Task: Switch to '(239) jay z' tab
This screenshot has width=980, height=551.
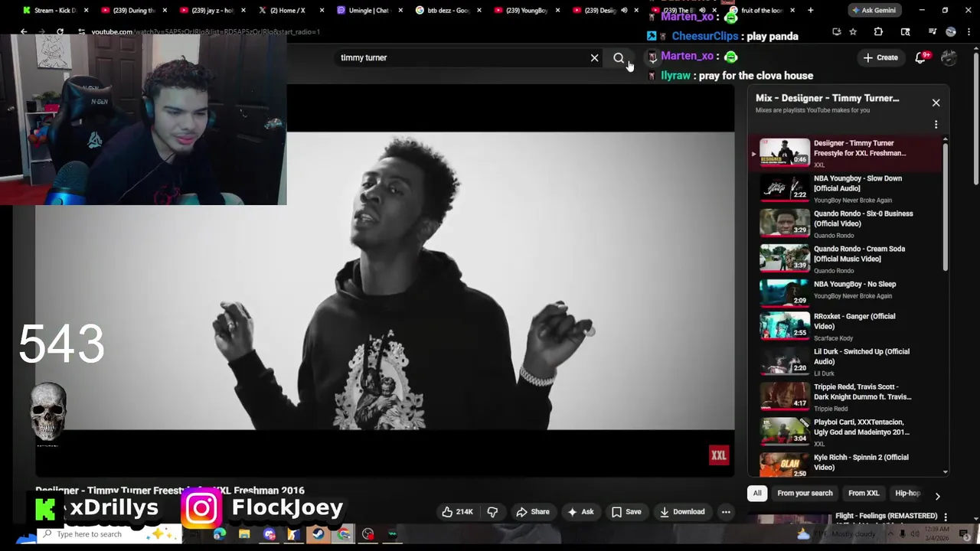Action: tap(212, 10)
